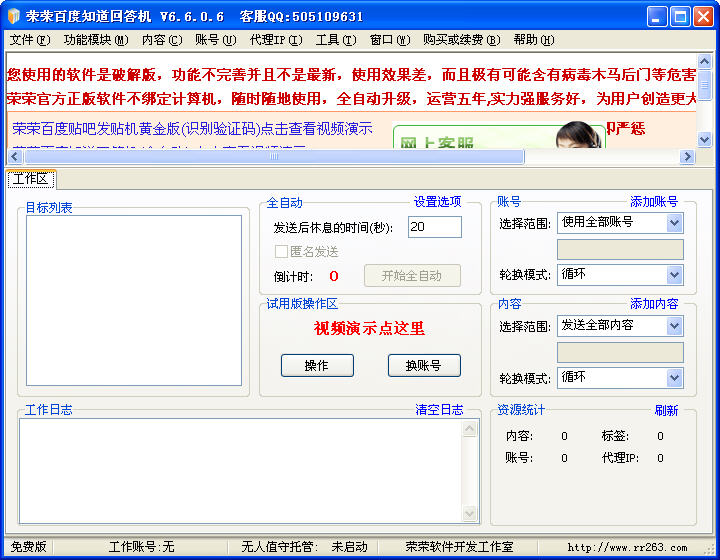
Task: Click 无人值守托管: 未启动 status entry
Action: coord(304,547)
